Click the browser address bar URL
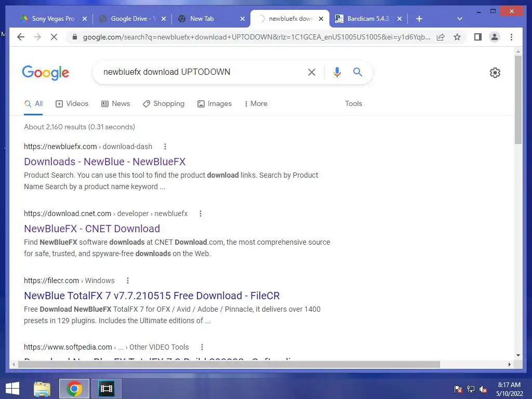This screenshot has height=399, width=532. 257,37
